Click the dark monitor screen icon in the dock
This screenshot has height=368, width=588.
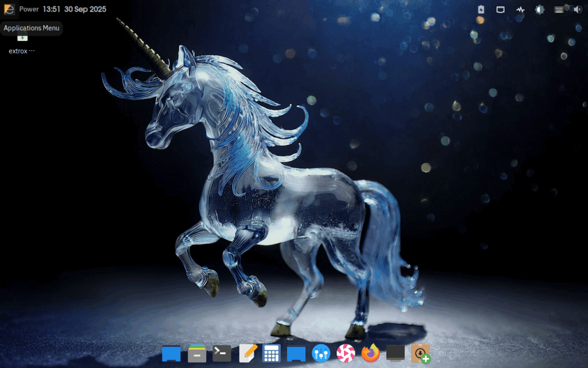coord(396,353)
